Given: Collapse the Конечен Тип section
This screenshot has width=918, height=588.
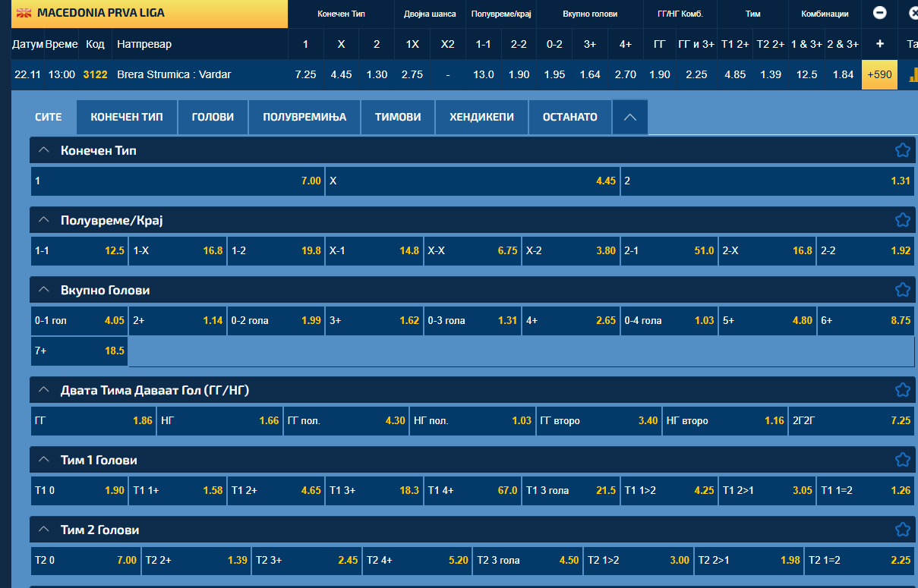Looking at the screenshot, I should pyautogui.click(x=43, y=150).
